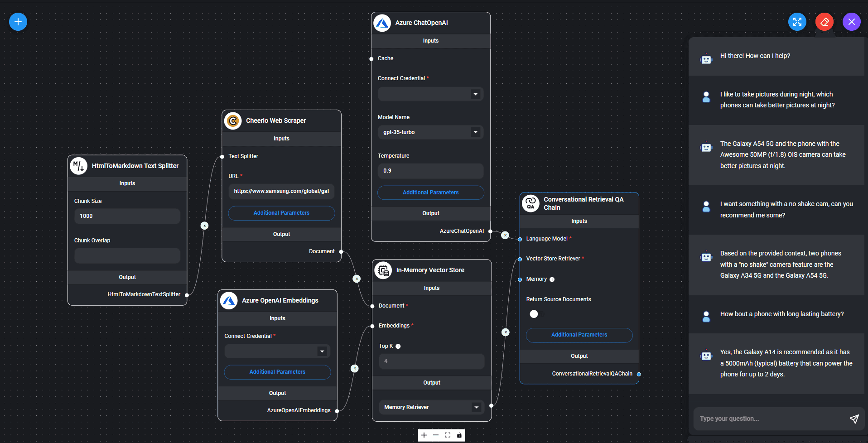
Task: Click the 'In-Memory Vector Store' node title
Action: 430,270
